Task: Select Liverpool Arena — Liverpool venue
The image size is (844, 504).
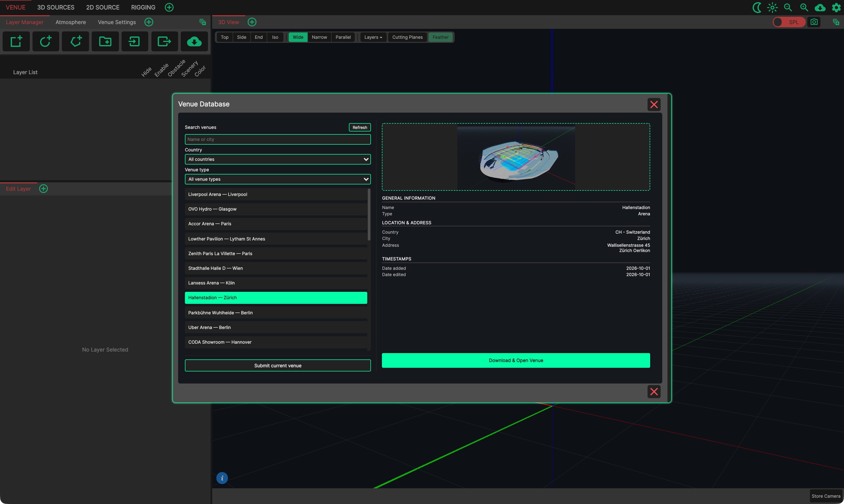Action: tap(276, 194)
